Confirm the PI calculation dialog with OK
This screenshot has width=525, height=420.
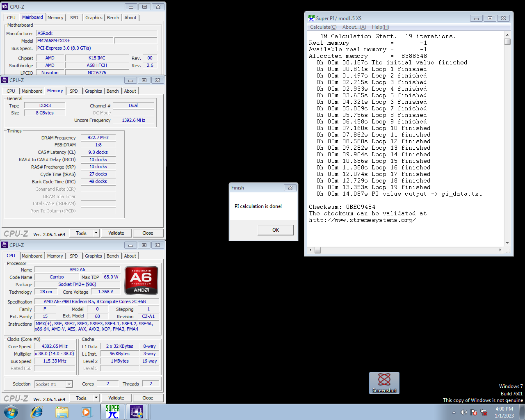click(276, 230)
